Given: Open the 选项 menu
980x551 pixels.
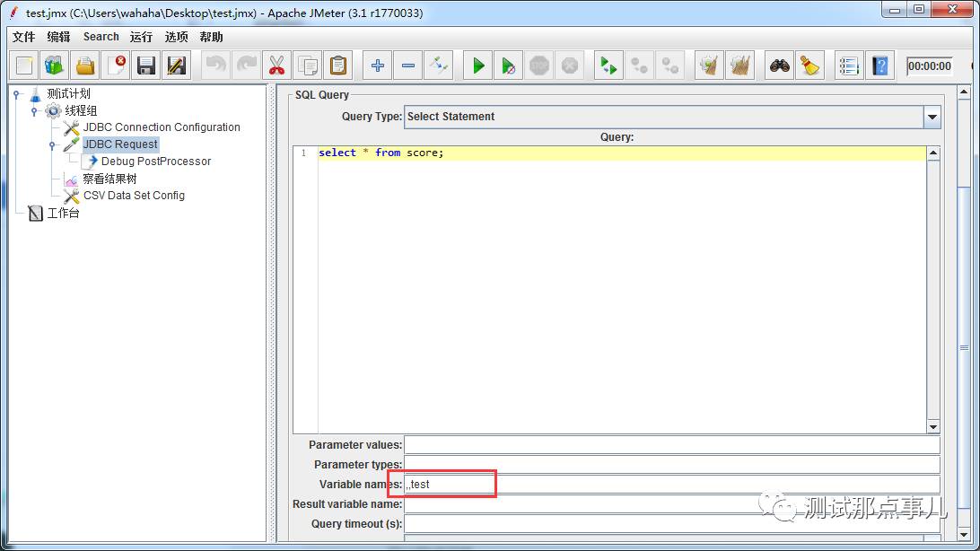Looking at the screenshot, I should [x=176, y=37].
